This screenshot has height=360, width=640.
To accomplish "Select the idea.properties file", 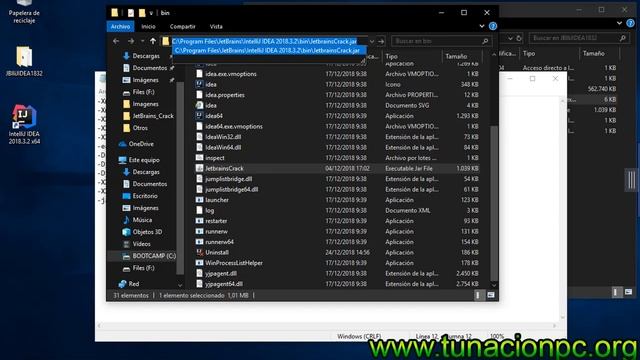I will click(x=225, y=95).
